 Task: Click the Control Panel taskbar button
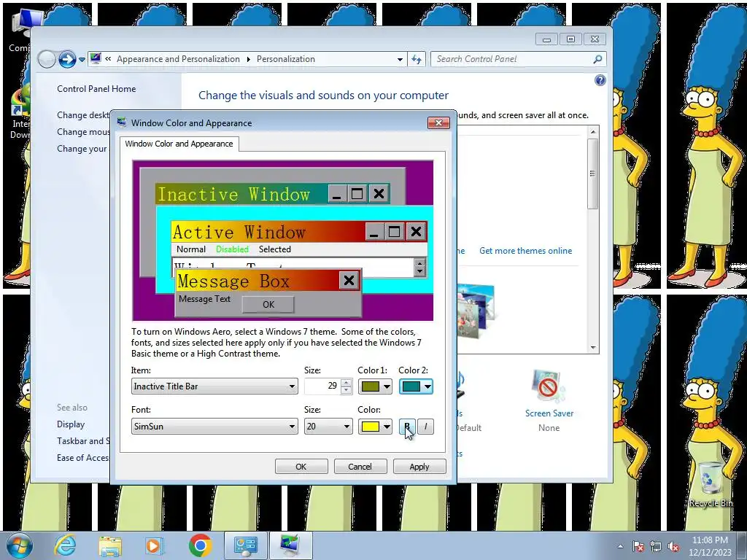point(246,545)
